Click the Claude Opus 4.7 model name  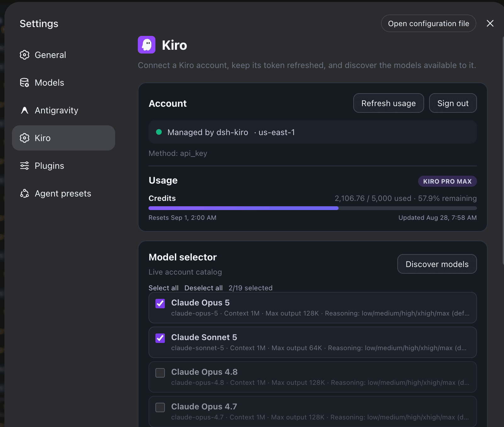coord(204,407)
